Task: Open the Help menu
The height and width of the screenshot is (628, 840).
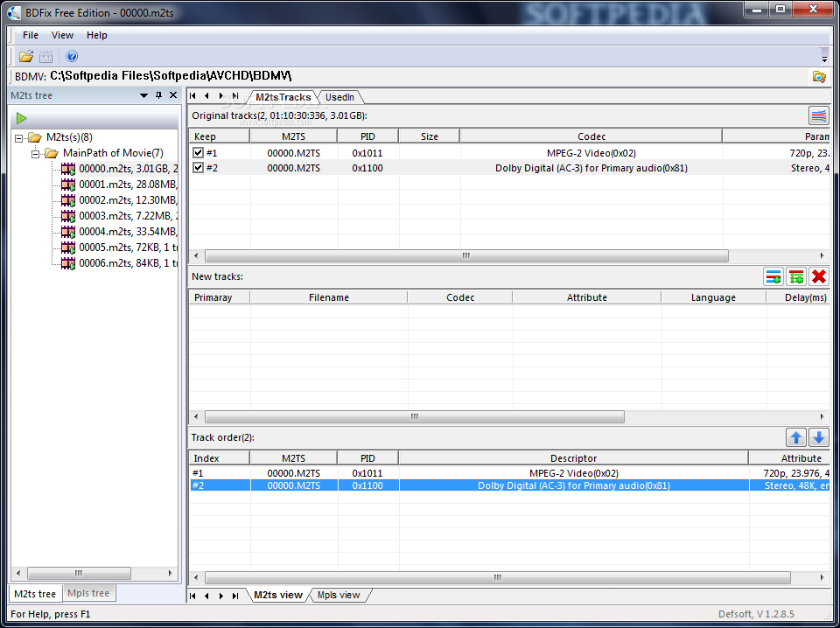Action: [x=97, y=35]
